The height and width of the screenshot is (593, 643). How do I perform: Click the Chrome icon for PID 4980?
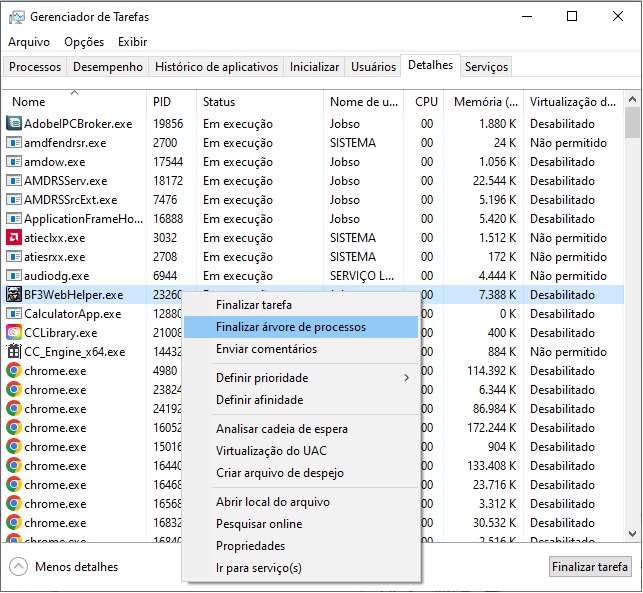tap(14, 371)
